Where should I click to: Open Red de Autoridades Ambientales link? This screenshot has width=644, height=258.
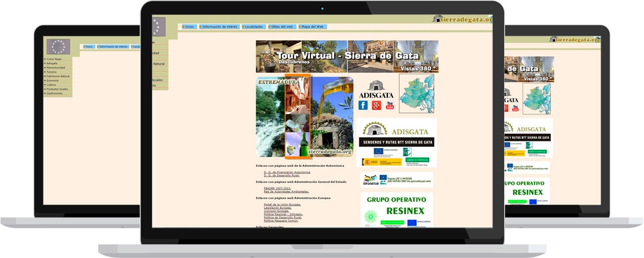[x=286, y=191]
